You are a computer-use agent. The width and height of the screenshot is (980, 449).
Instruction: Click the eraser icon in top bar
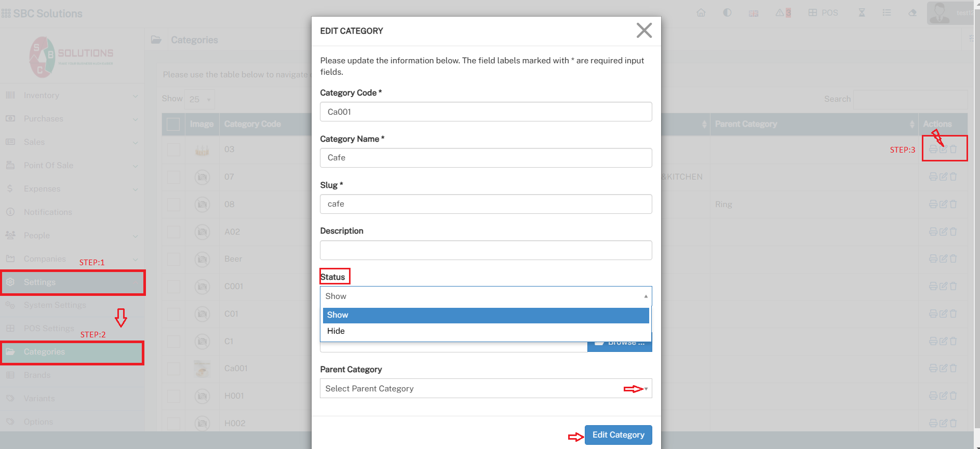(912, 13)
